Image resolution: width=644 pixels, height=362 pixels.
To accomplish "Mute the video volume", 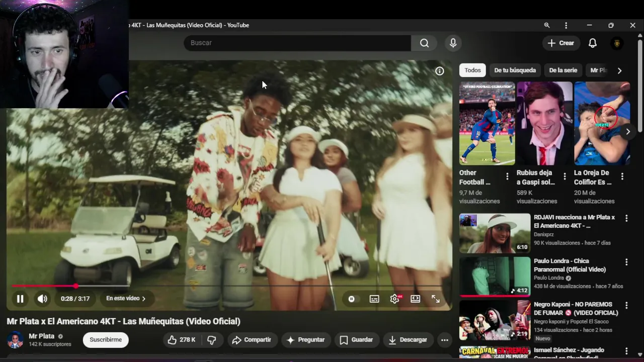I will pyautogui.click(x=42, y=299).
